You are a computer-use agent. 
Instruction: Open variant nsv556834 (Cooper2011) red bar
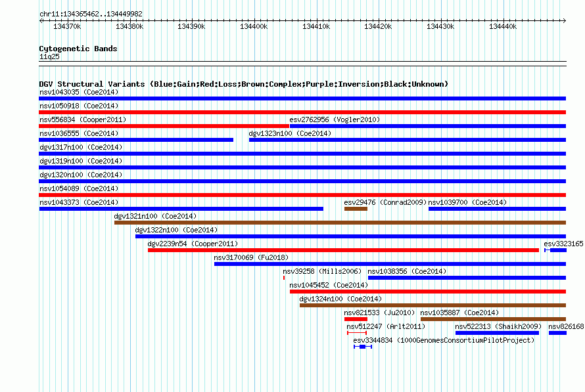tap(164, 126)
